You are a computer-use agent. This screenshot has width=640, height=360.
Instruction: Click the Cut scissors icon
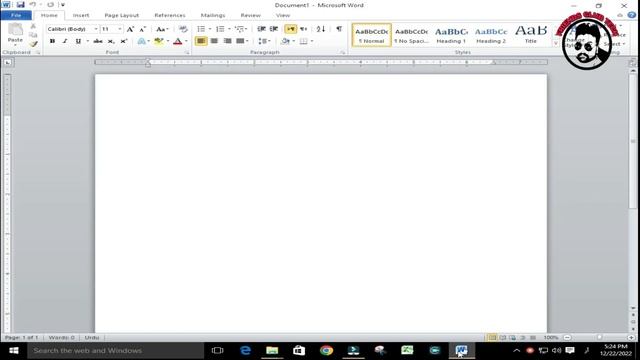click(33, 26)
